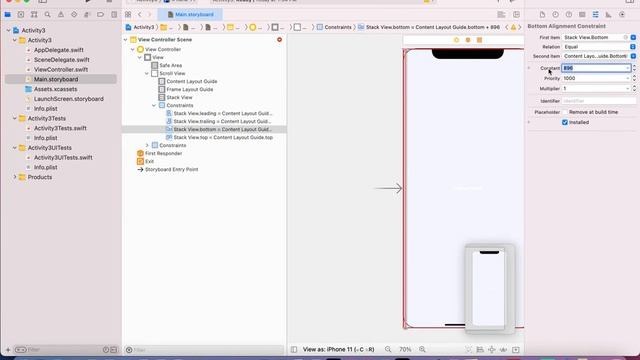This screenshot has height=360, width=640.
Task: Show the Identity inspector
Action: point(582,15)
